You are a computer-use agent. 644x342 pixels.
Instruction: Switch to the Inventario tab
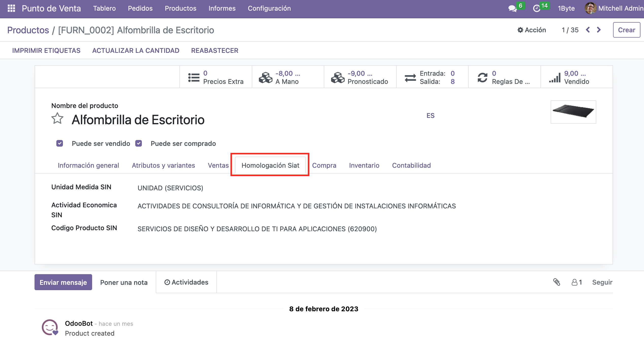pos(364,165)
